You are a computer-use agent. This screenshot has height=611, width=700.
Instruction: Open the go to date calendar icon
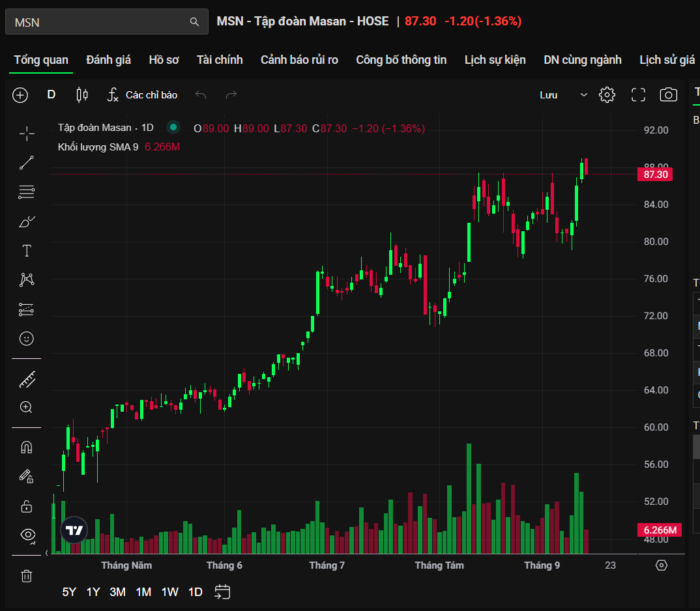[222, 592]
